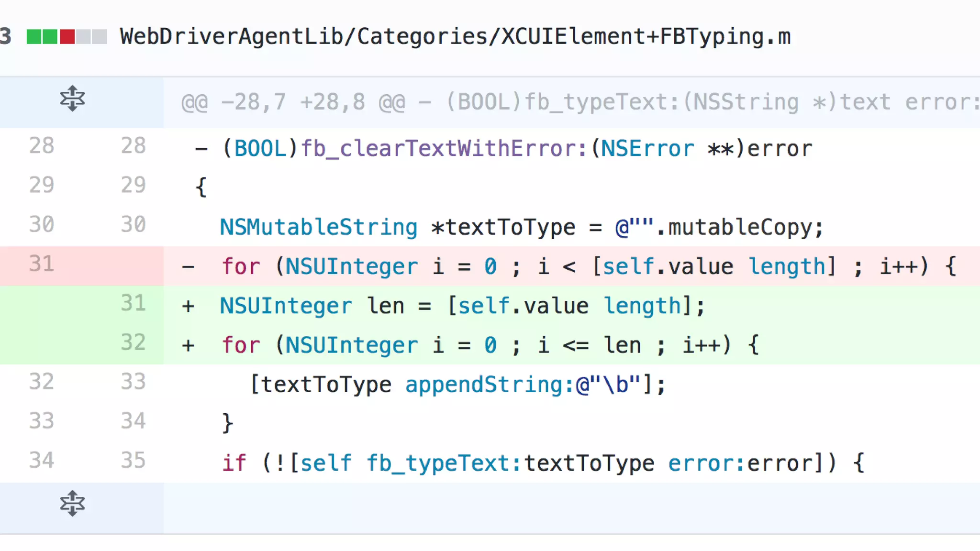
Task: Click the NSMutableString textToType line
Action: coord(521,227)
